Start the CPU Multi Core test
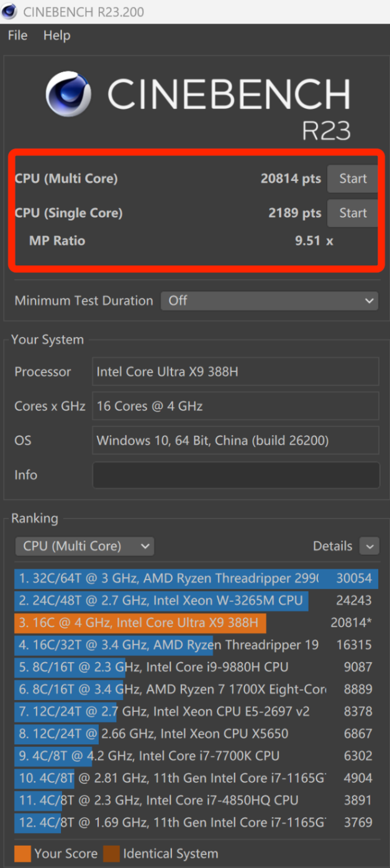This screenshot has height=868, width=390. click(x=352, y=179)
